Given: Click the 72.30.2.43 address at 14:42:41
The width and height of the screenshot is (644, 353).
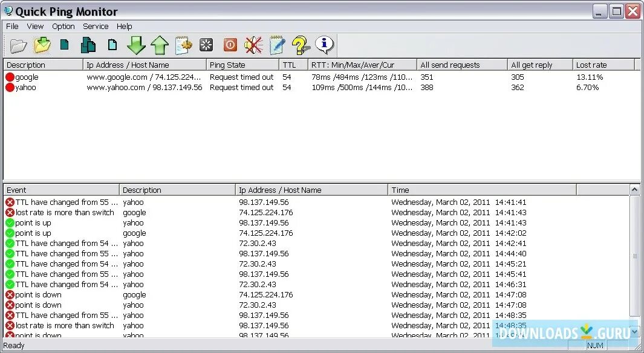Looking at the screenshot, I should pos(258,244).
